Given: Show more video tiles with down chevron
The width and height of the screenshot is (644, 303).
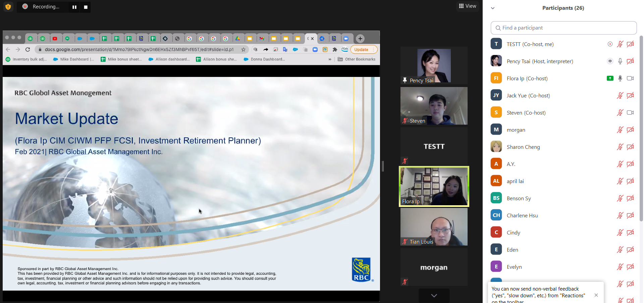Looking at the screenshot, I should tap(434, 296).
